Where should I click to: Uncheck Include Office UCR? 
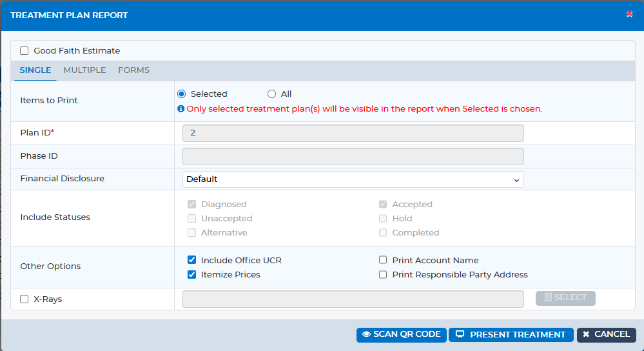click(x=192, y=260)
